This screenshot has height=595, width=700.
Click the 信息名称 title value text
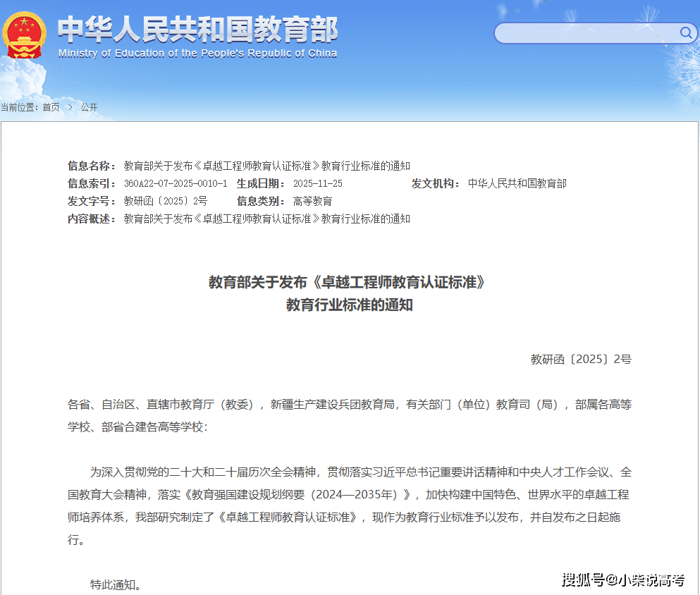(x=267, y=166)
